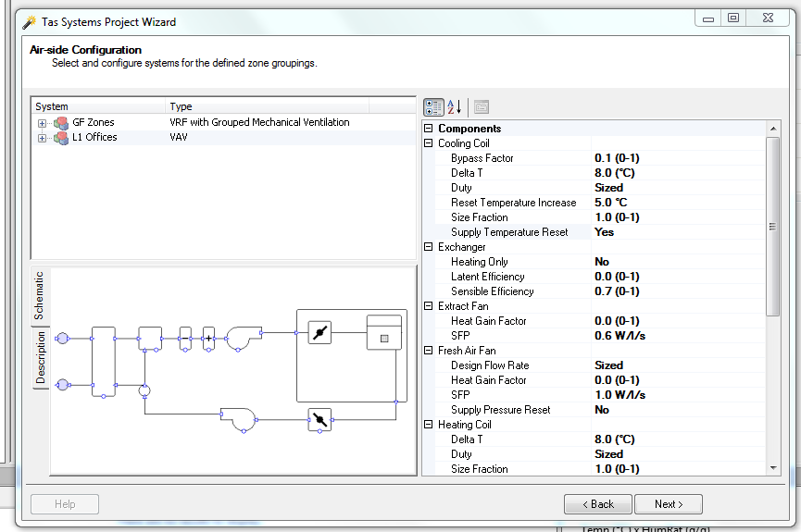Click the properties scrollbar down arrow
The height and width of the screenshot is (532, 801).
coord(773,468)
